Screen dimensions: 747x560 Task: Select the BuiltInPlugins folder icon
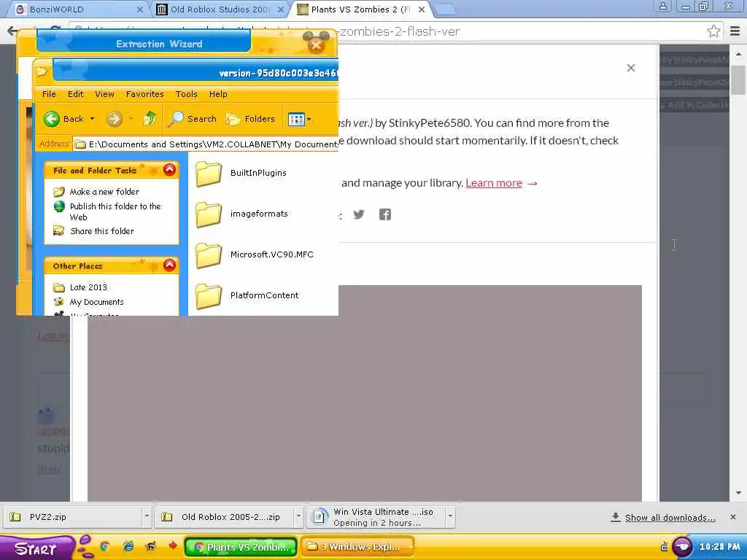coord(209,174)
